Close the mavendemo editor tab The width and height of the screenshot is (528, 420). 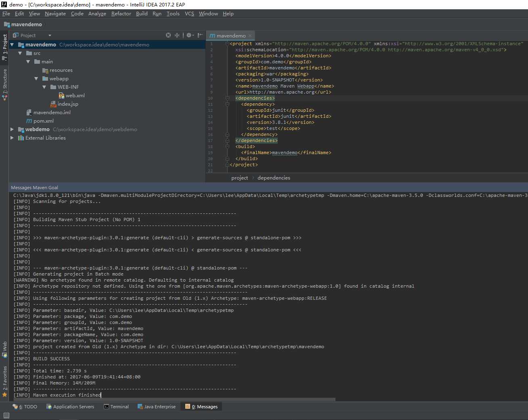(x=250, y=36)
